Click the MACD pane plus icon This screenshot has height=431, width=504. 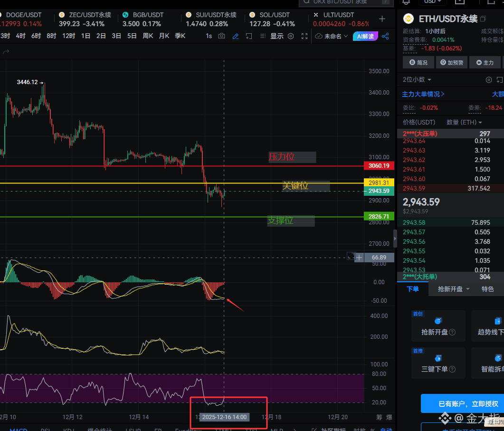click(359, 257)
